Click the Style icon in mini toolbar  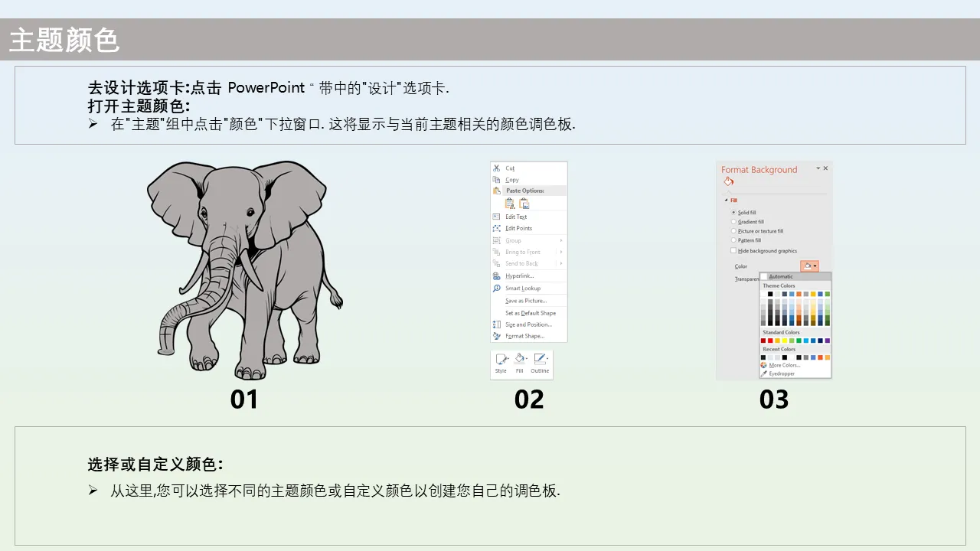click(501, 358)
